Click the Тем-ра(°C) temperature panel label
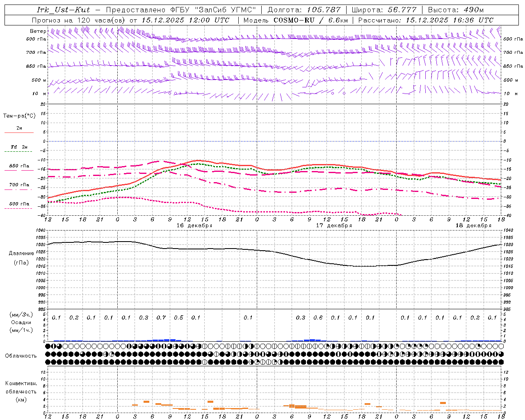Image resolution: width=525 pixels, height=420 pixels. point(19,116)
